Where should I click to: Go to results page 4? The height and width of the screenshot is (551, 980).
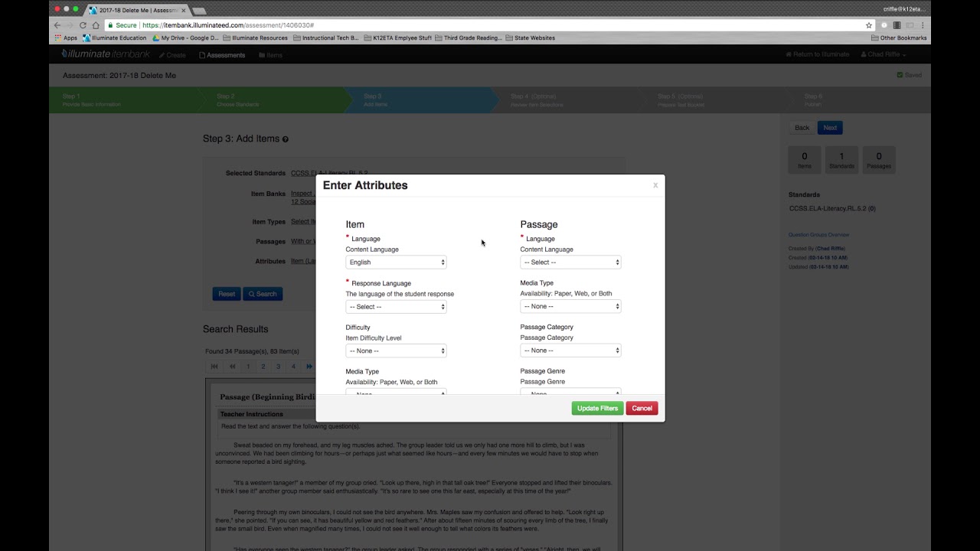click(x=293, y=367)
